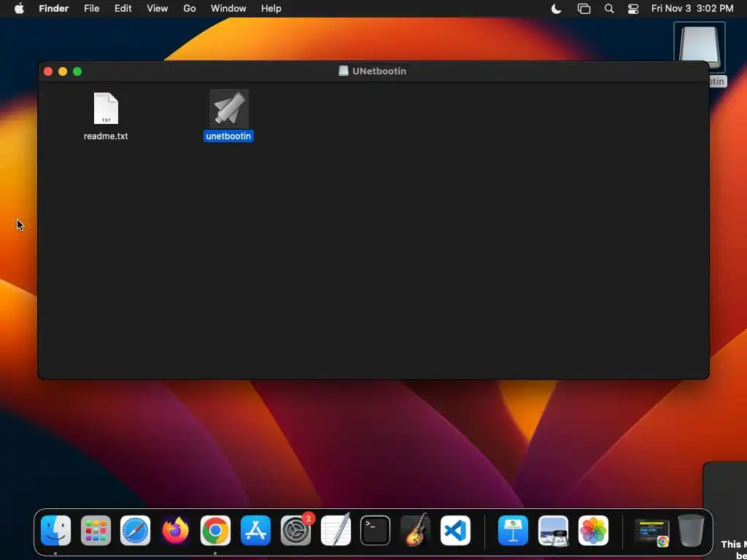Minimize the UNetbootin Finder window
The height and width of the screenshot is (560, 747).
(63, 71)
